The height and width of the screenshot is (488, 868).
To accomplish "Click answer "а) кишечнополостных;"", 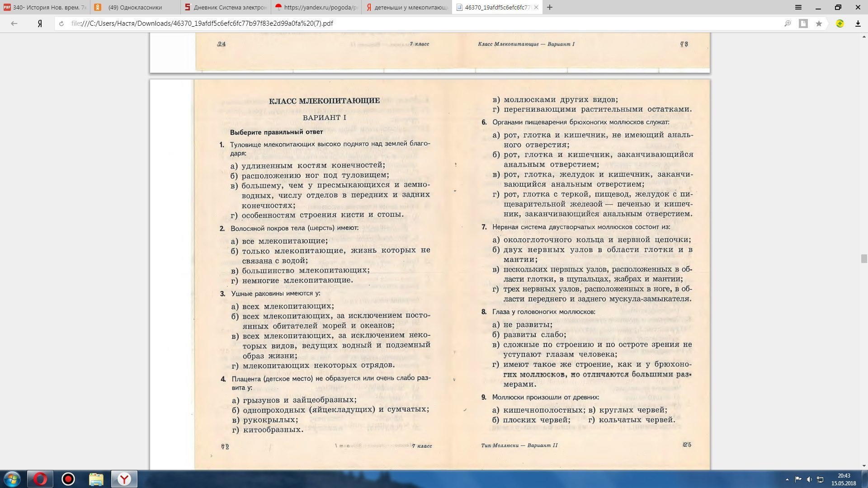I will pyautogui.click(x=538, y=410).
